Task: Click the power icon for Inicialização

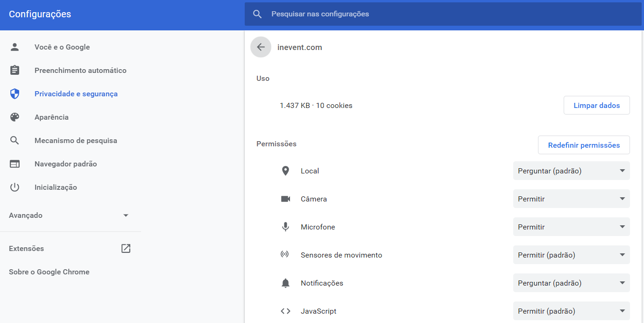Action: [15, 187]
